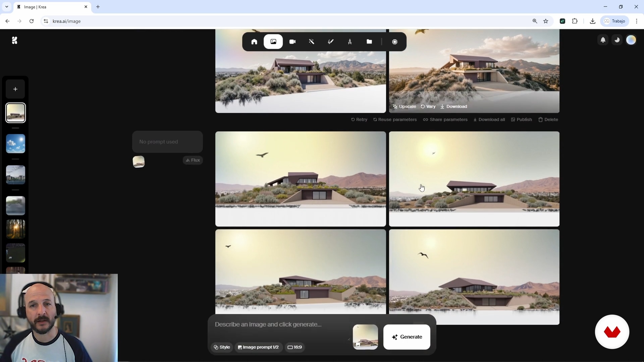Toggle dark mode moon icon
Screen dimensions: 644x362
617,40
